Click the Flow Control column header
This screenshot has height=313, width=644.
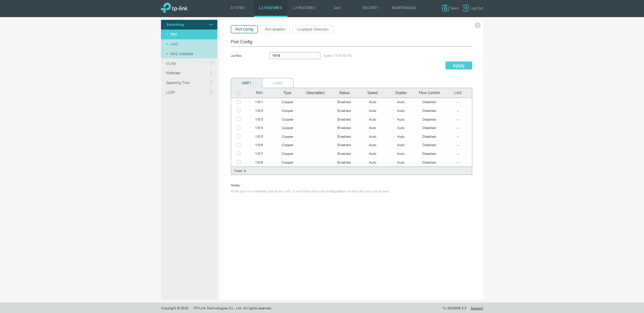click(429, 93)
